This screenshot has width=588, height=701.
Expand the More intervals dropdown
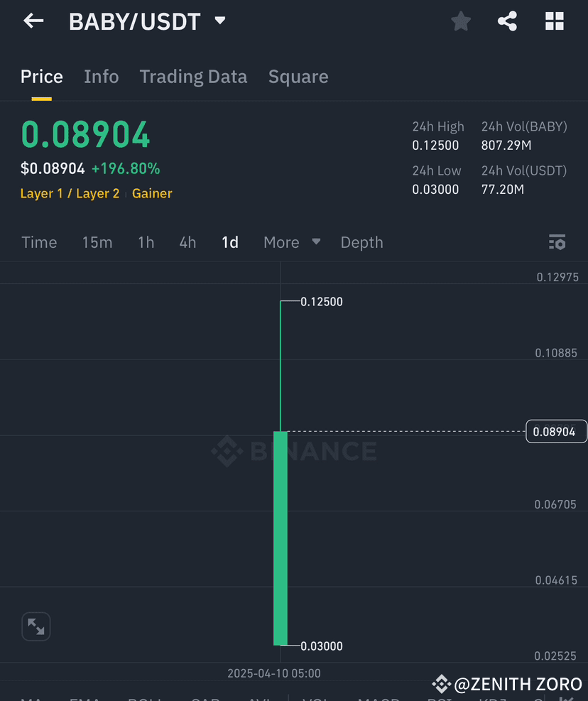click(x=291, y=242)
